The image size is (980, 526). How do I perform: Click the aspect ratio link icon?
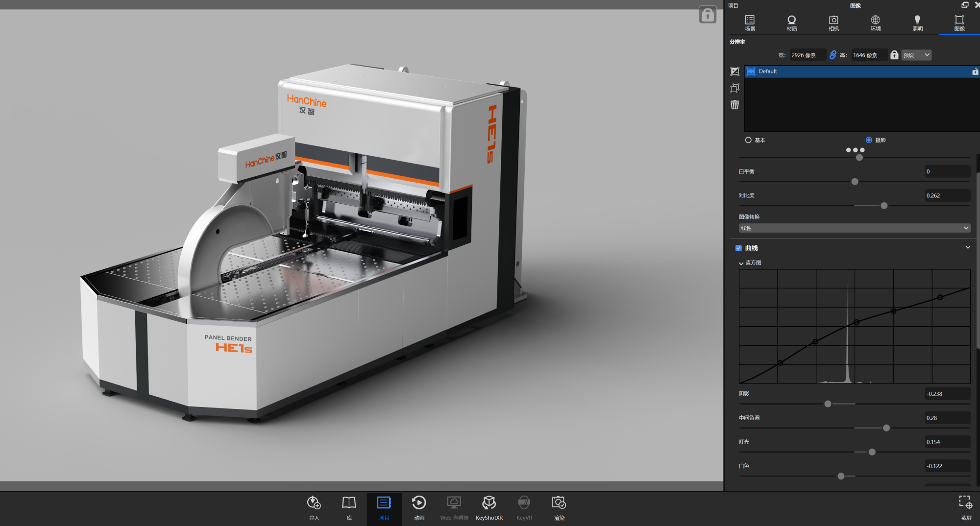click(x=833, y=55)
